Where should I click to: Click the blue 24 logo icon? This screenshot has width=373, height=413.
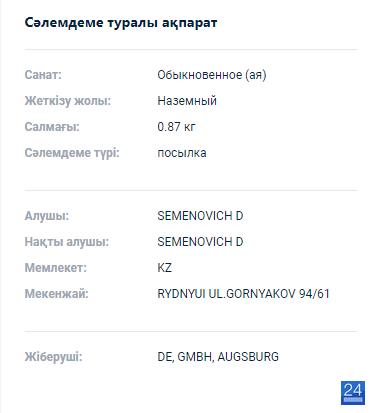coord(353,393)
